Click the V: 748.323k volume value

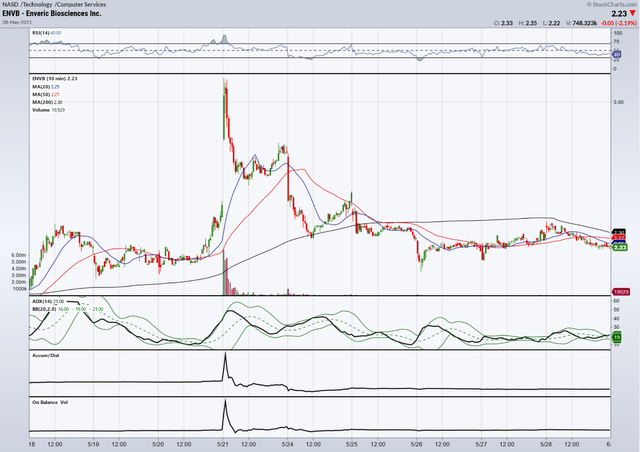coord(581,23)
